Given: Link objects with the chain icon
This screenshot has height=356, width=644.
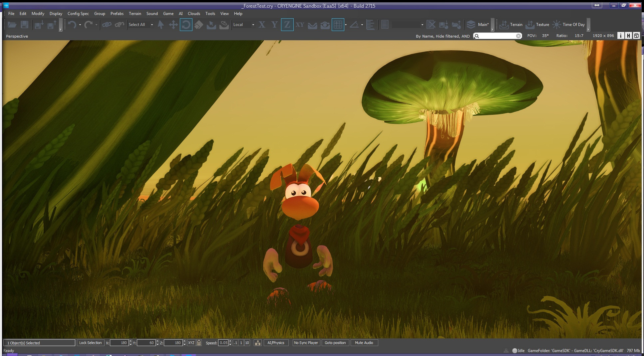Looking at the screenshot, I should coord(107,25).
